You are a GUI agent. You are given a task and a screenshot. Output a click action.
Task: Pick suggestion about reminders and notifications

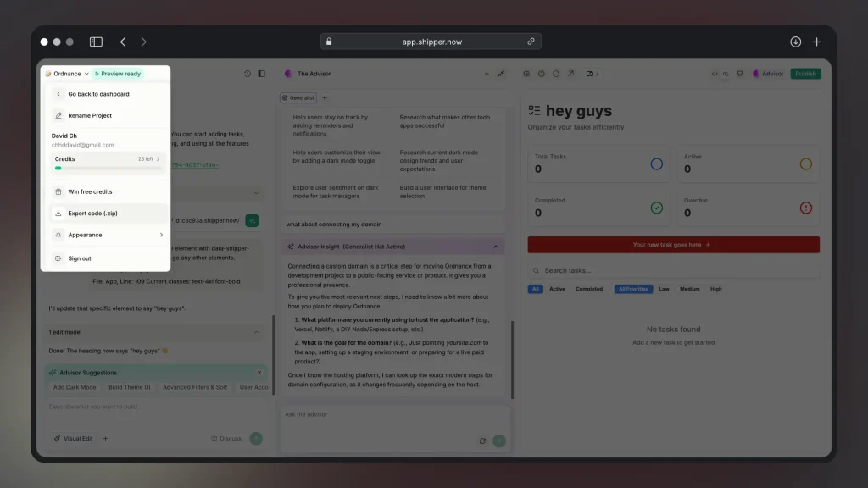pyautogui.click(x=330, y=125)
